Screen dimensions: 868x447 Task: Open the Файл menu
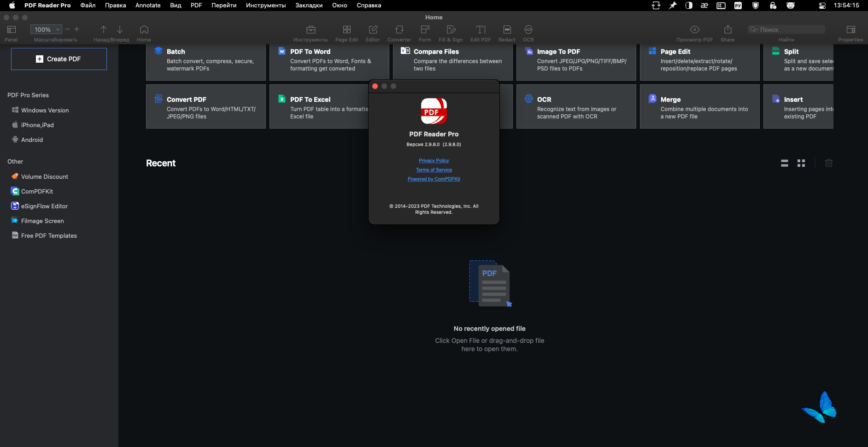[x=88, y=6]
